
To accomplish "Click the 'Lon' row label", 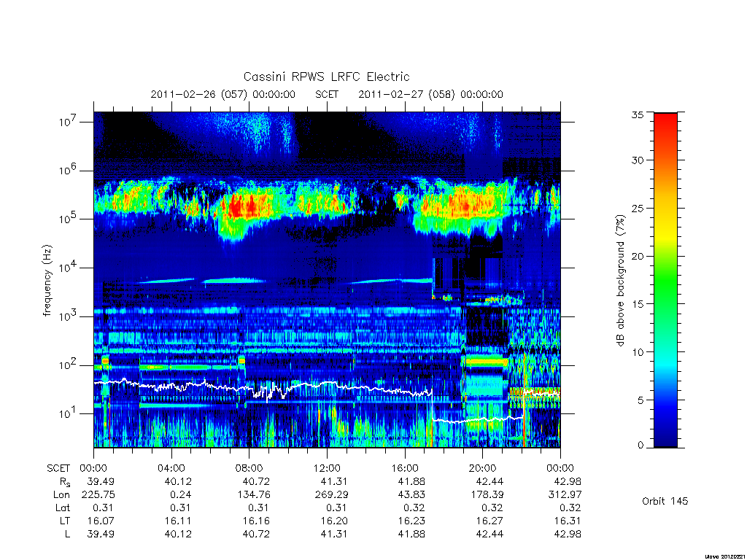I will tap(61, 495).
